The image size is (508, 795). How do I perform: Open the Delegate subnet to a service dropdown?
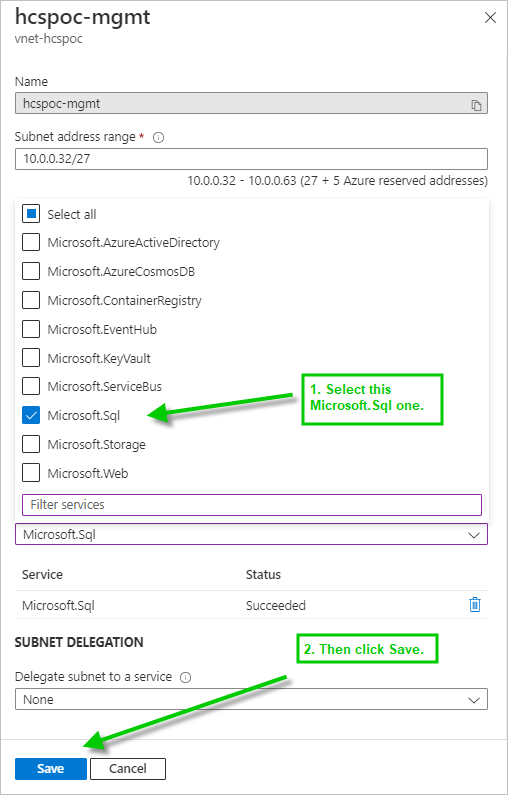click(x=251, y=699)
